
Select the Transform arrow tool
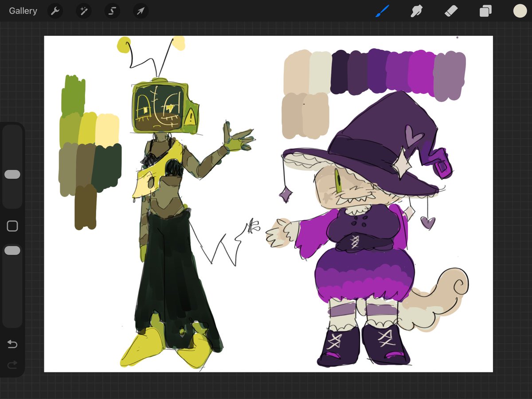pyautogui.click(x=141, y=11)
